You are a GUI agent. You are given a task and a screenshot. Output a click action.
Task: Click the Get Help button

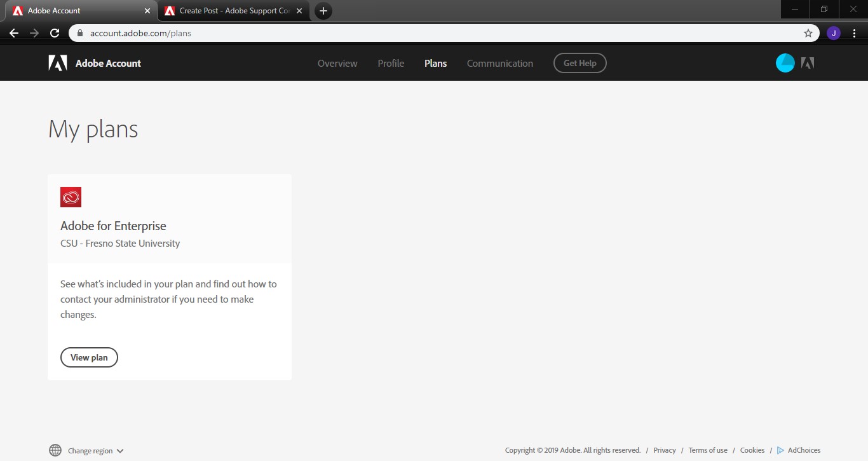(580, 63)
